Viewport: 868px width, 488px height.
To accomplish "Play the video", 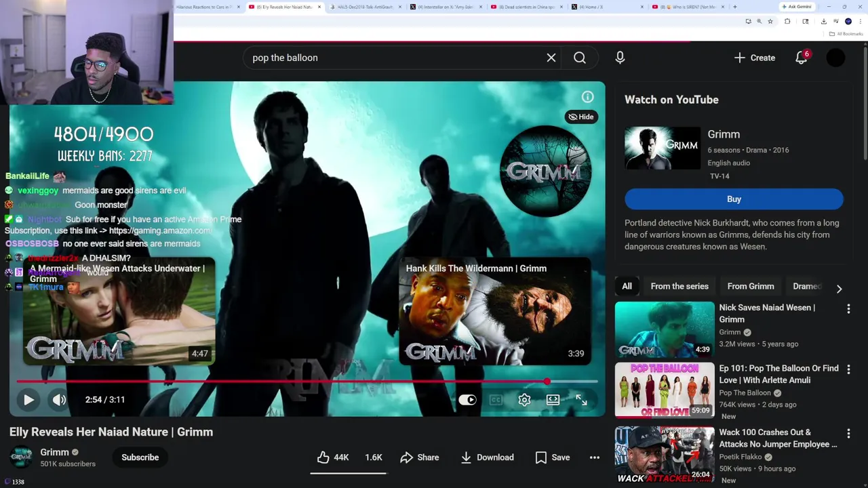I will 28,400.
